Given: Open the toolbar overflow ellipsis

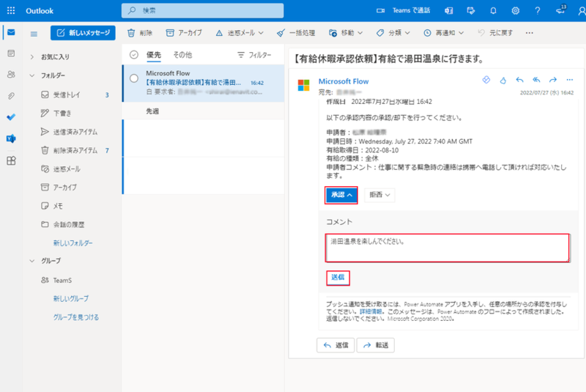Looking at the screenshot, I should point(529,33).
